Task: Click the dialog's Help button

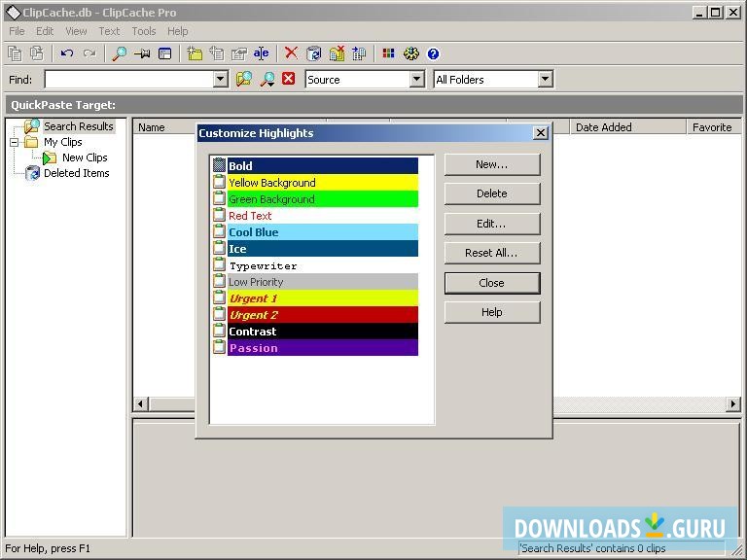Action: click(492, 312)
